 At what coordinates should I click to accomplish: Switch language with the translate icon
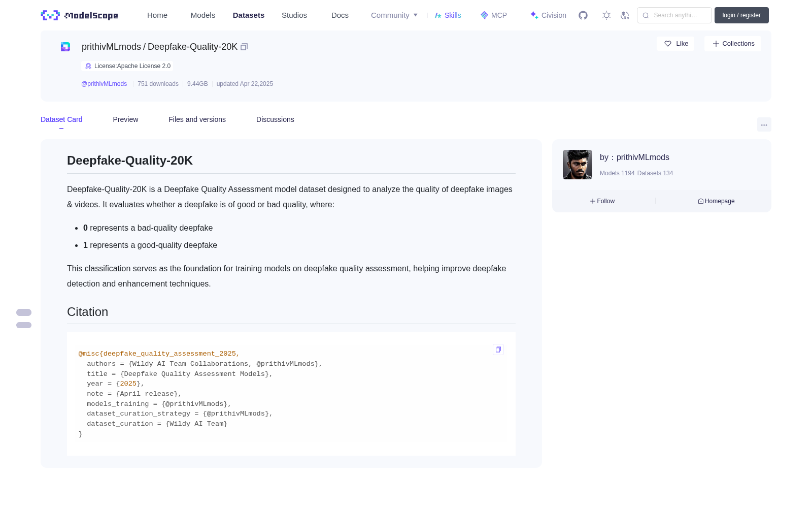(625, 15)
